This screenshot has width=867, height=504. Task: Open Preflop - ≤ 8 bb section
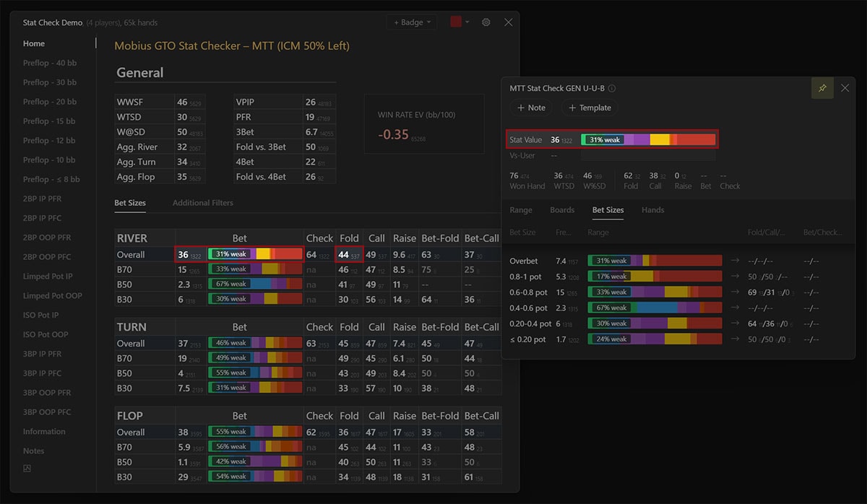[x=51, y=179]
